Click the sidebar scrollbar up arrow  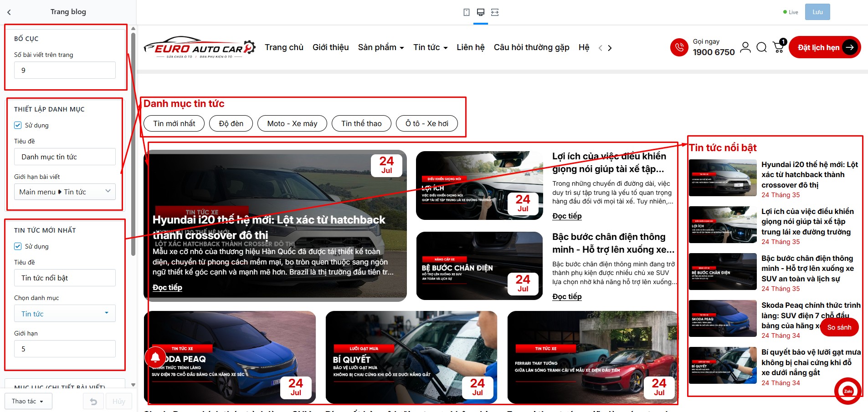tap(133, 29)
